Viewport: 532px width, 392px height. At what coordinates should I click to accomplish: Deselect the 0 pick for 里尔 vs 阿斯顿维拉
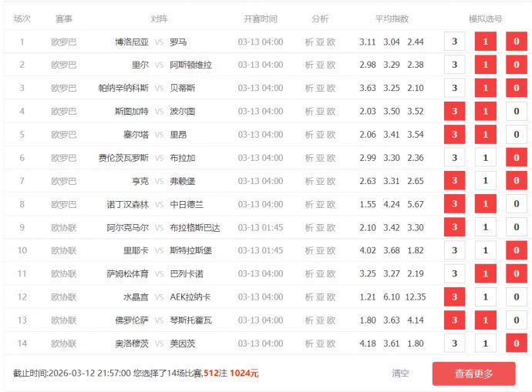[x=516, y=65]
